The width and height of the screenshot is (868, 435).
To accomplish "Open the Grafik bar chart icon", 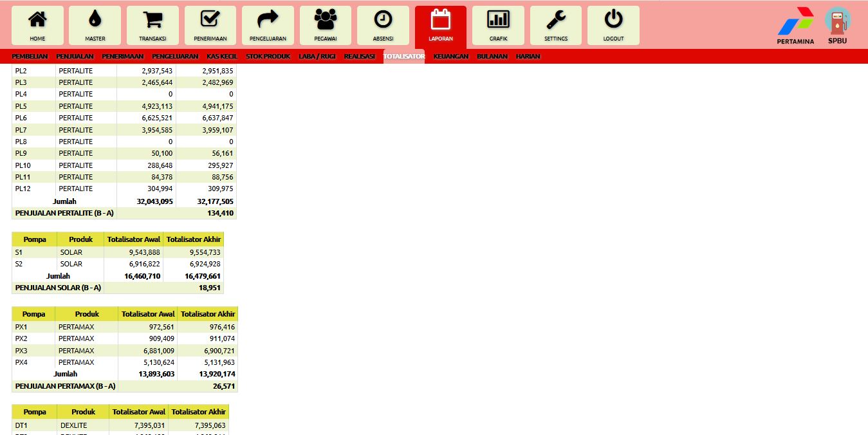I will coord(498,20).
